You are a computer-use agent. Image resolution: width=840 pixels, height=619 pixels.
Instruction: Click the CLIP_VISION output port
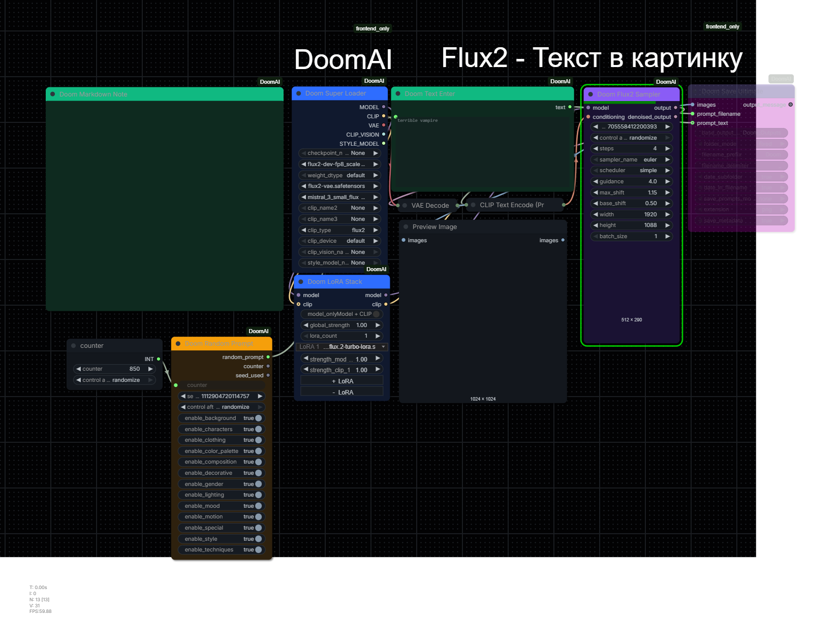(x=384, y=135)
